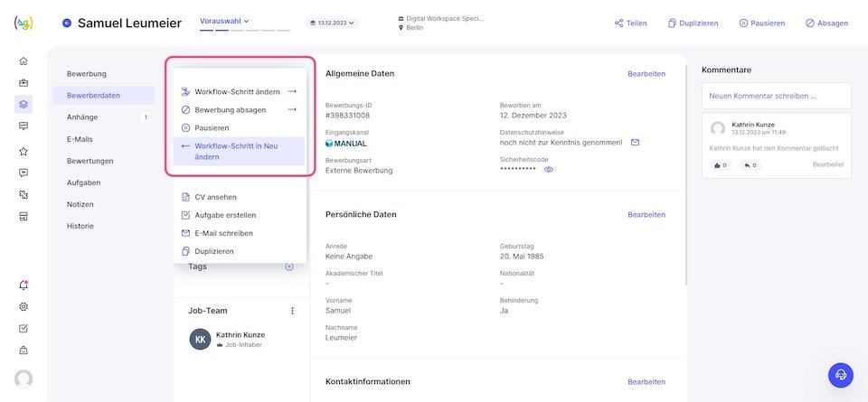Choose CV ansehen from the menu
The width and height of the screenshot is (868, 402).
[215, 197]
